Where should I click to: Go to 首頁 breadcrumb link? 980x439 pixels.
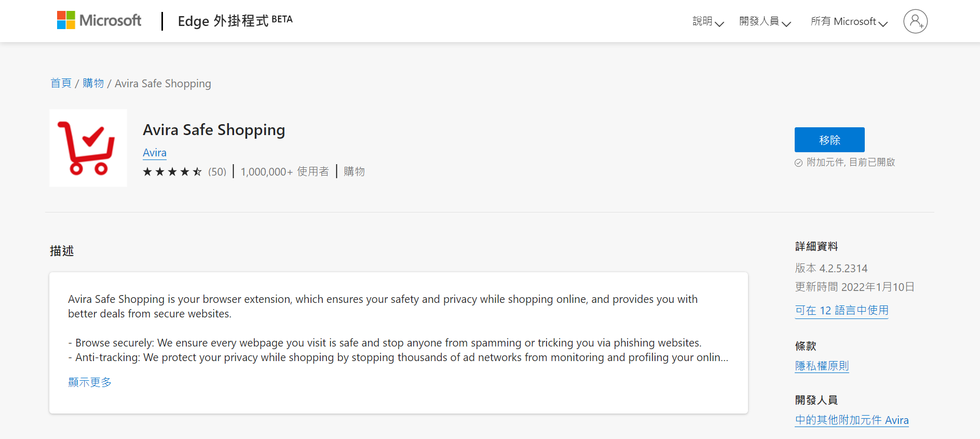click(x=61, y=83)
